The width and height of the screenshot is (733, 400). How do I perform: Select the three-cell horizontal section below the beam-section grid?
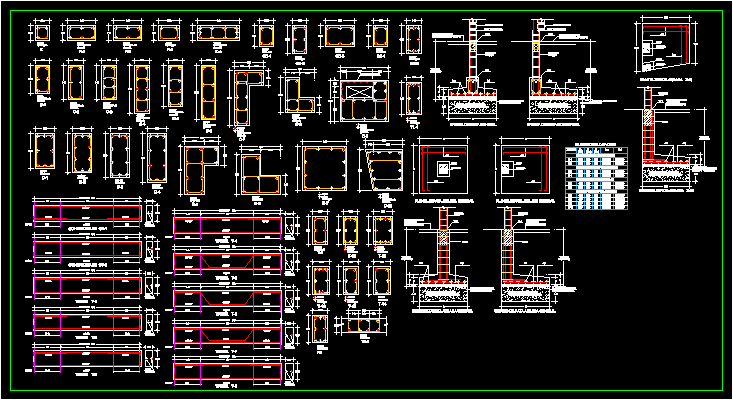[365, 325]
